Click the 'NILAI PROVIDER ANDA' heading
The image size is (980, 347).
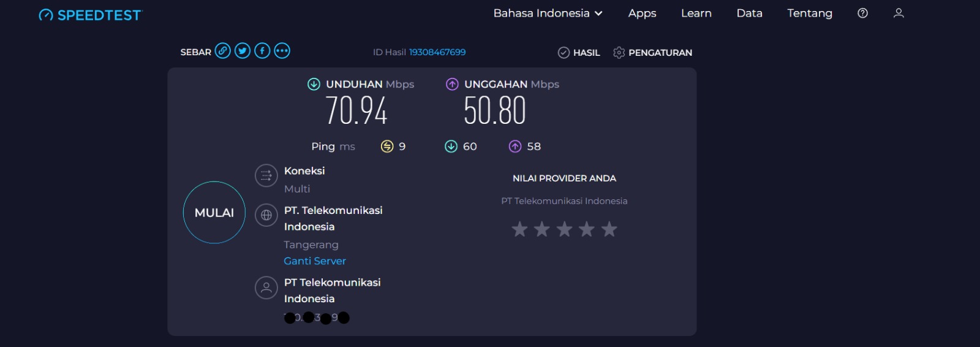564,178
